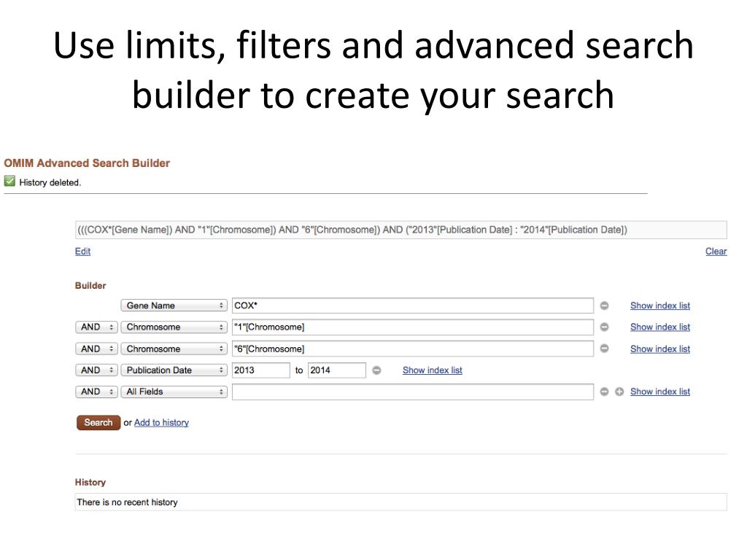Image resolution: width=747 pixels, height=560 pixels.
Task: Remove the "1"[Chromosome] builder row
Action: 604,327
